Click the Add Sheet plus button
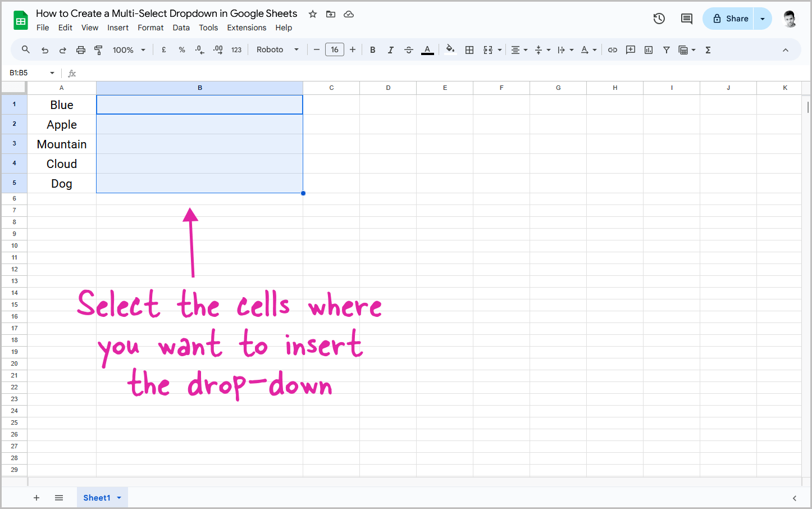The height and width of the screenshot is (509, 812). click(37, 498)
